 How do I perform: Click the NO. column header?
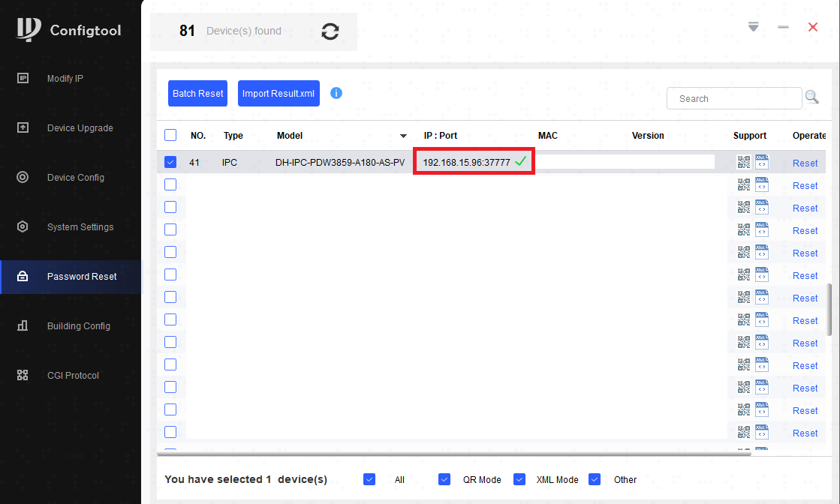pos(198,135)
